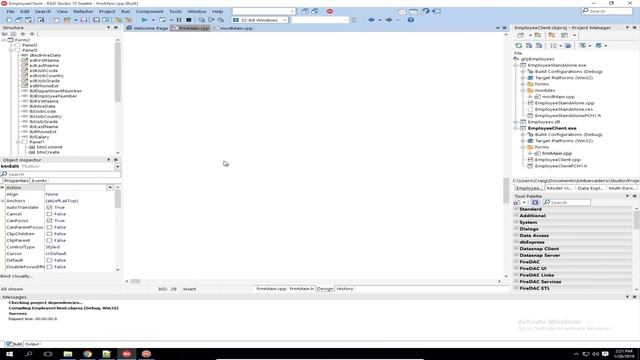The width and height of the screenshot is (640, 360).
Task: Switch to the Output tab in Messages
Action: click(32, 344)
